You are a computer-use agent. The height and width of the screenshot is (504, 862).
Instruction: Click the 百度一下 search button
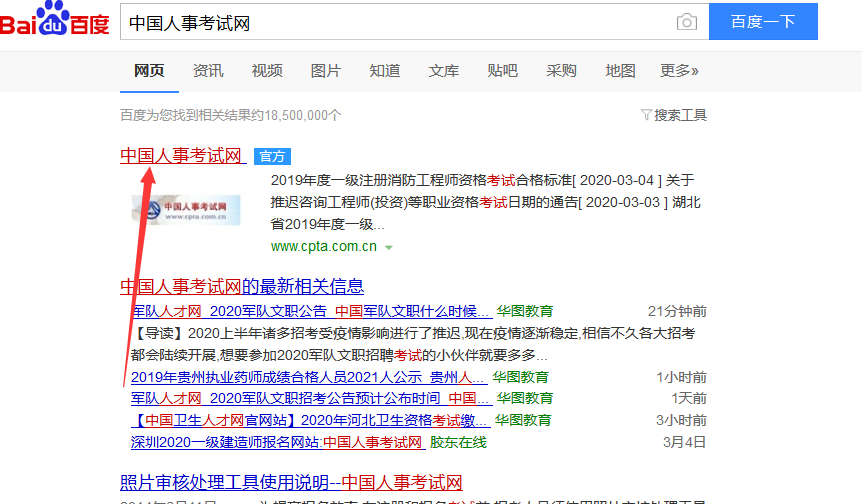coord(763,21)
